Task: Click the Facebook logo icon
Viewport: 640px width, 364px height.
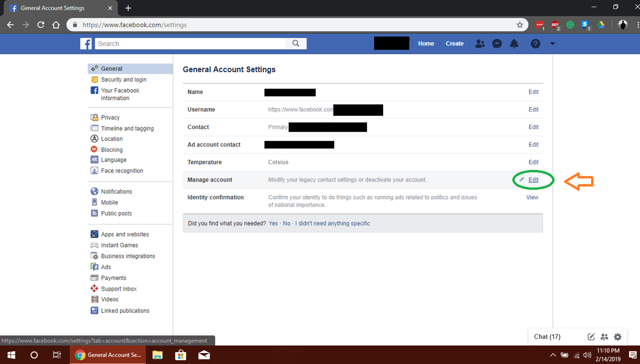Action: coord(85,43)
